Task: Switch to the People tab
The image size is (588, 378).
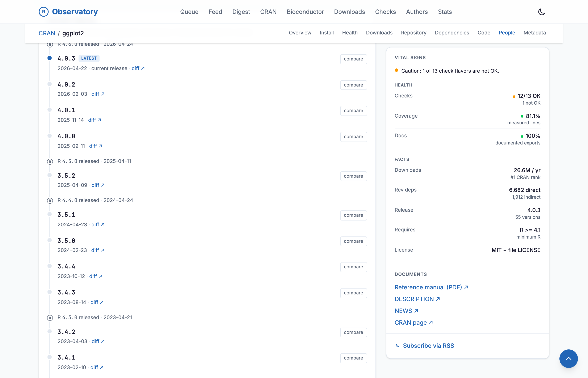Action: [x=507, y=33]
